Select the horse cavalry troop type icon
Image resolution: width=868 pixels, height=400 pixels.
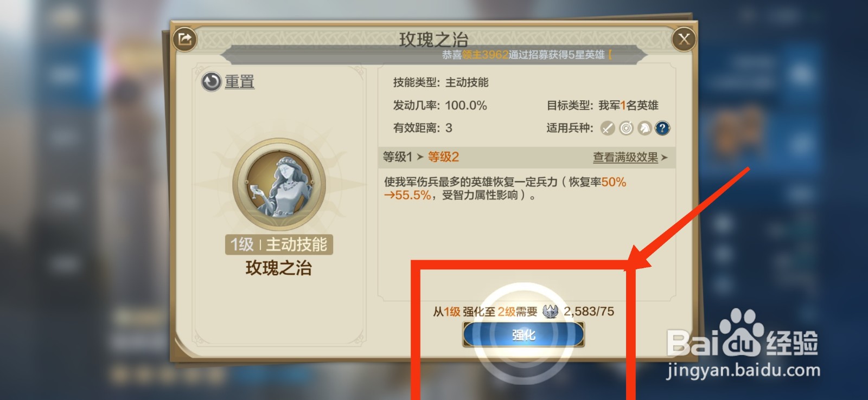(x=644, y=128)
